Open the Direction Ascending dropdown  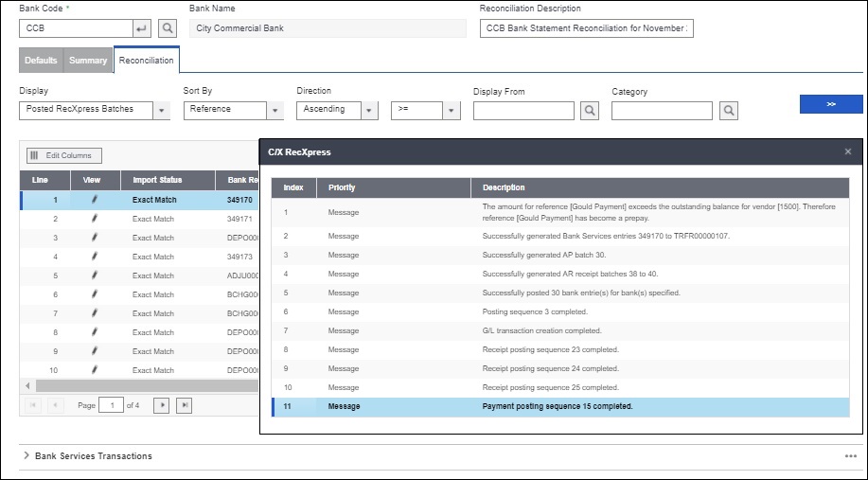tap(370, 110)
